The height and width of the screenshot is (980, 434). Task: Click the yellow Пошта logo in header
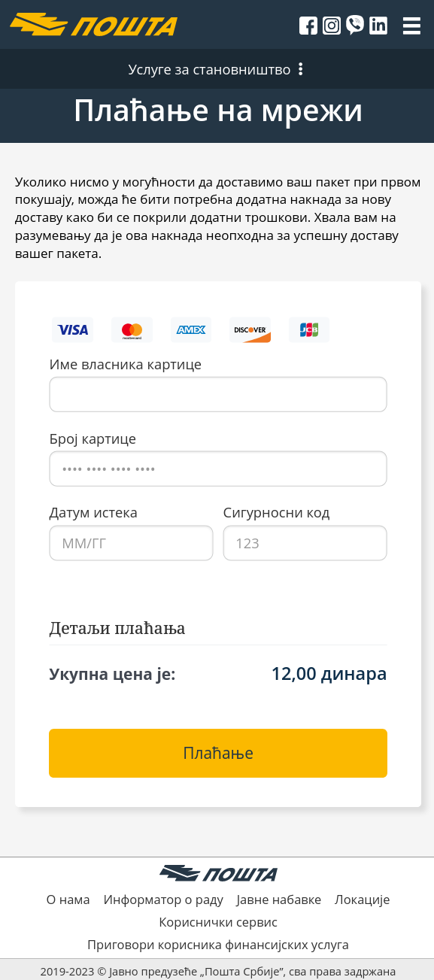(x=94, y=25)
